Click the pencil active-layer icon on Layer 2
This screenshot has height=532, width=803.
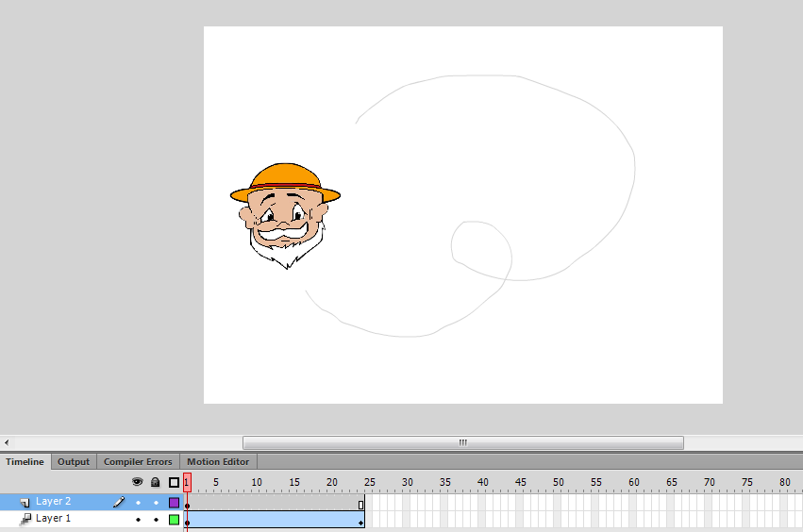point(119,502)
